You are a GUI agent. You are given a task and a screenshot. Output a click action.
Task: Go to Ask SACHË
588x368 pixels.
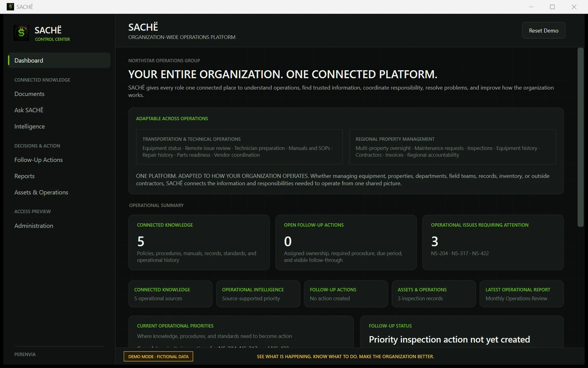[x=29, y=110]
